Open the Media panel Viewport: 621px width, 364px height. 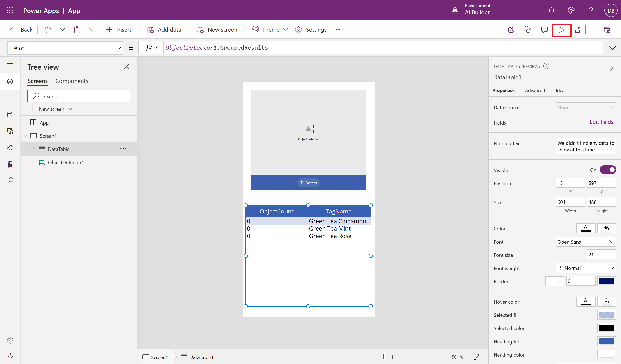pyautogui.click(x=10, y=131)
